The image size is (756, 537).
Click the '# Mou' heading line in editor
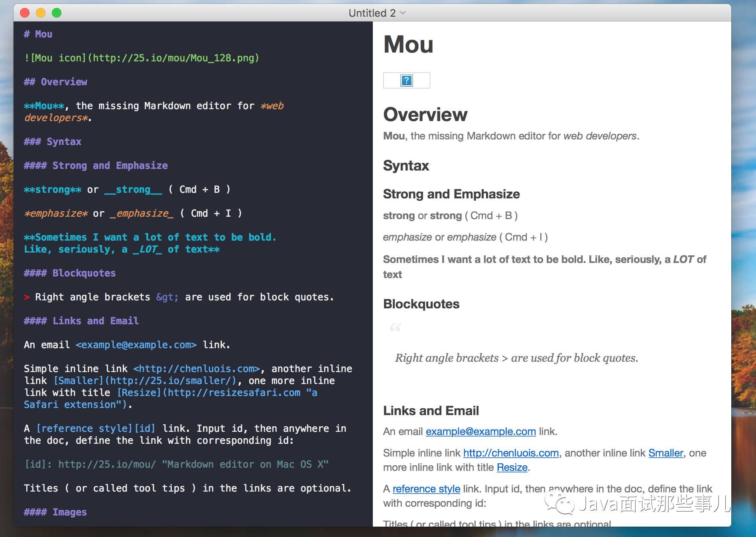point(38,34)
